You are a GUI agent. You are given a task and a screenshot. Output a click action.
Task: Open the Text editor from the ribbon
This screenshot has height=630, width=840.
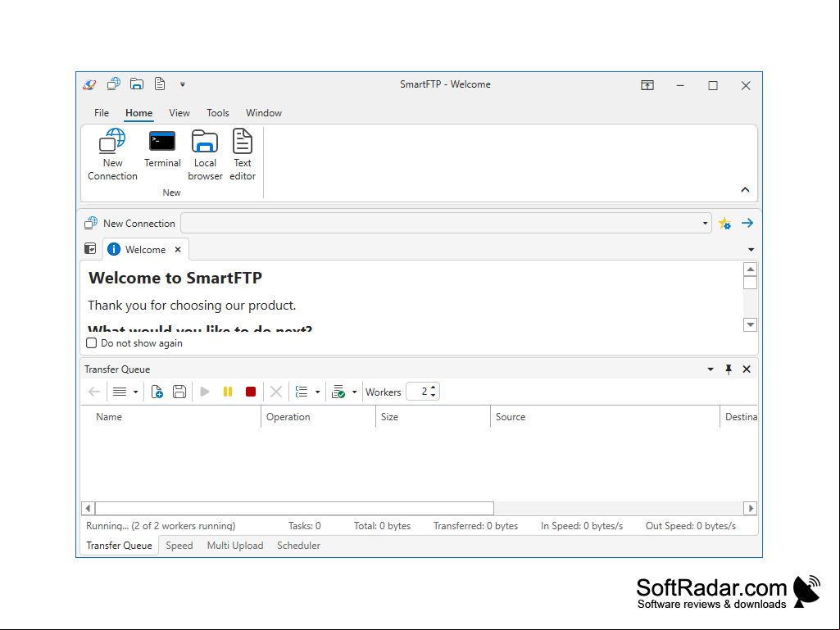click(x=243, y=155)
